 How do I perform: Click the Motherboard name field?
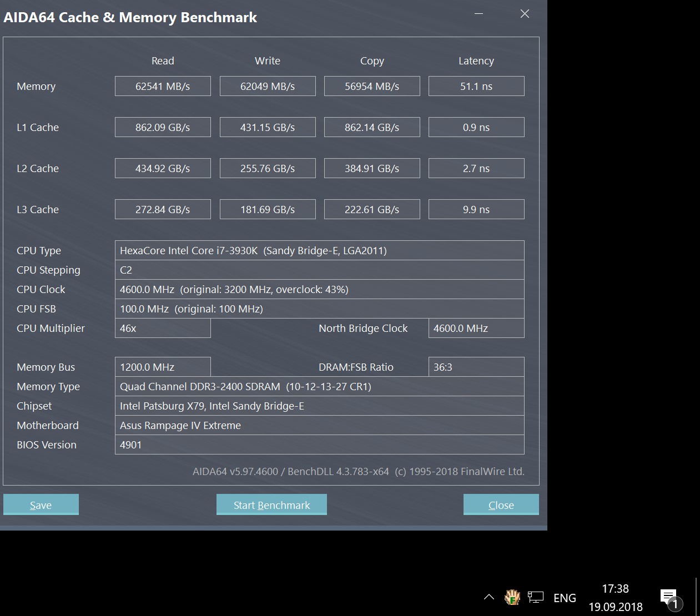[319, 425]
